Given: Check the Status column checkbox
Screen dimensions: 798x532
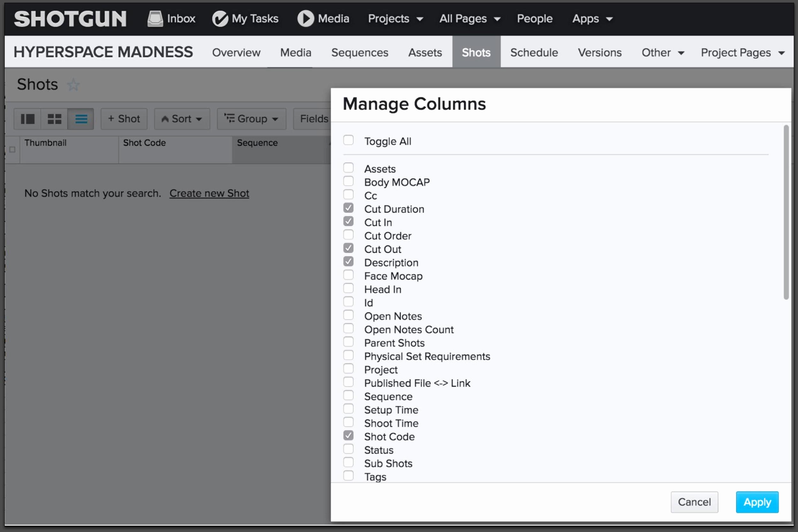Looking at the screenshot, I should click(348, 448).
